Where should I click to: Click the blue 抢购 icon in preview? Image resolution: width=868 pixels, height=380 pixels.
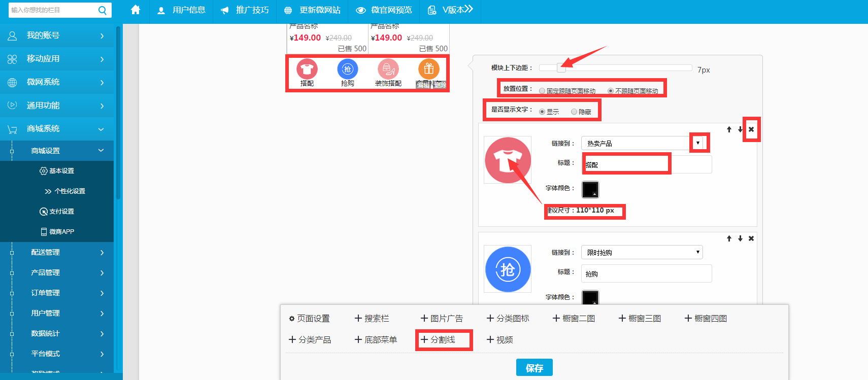coord(347,70)
